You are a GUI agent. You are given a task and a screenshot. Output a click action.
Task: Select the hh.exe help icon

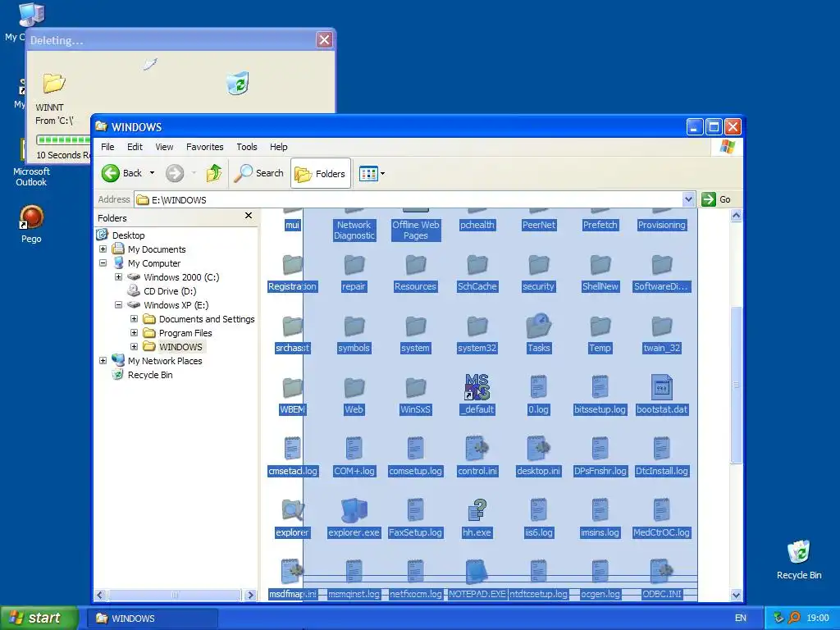(x=477, y=510)
